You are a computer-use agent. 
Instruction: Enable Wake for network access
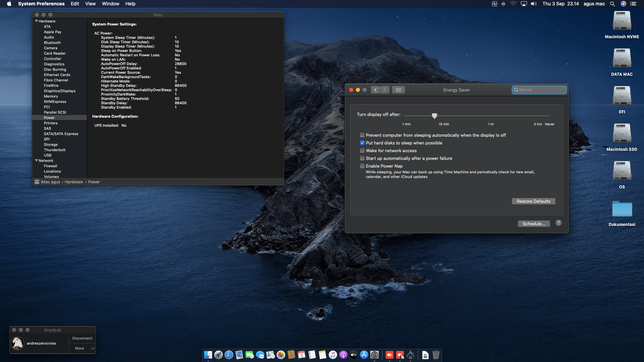[362, 150]
